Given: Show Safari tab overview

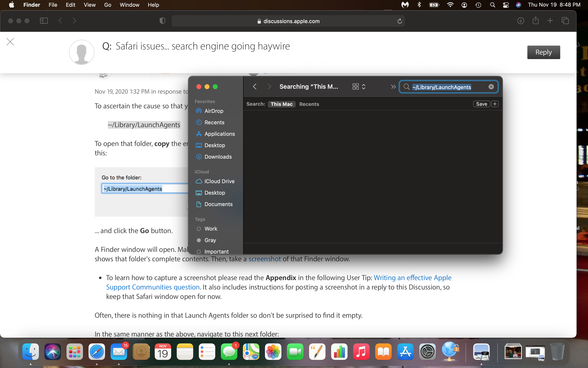Looking at the screenshot, I should pos(565,21).
